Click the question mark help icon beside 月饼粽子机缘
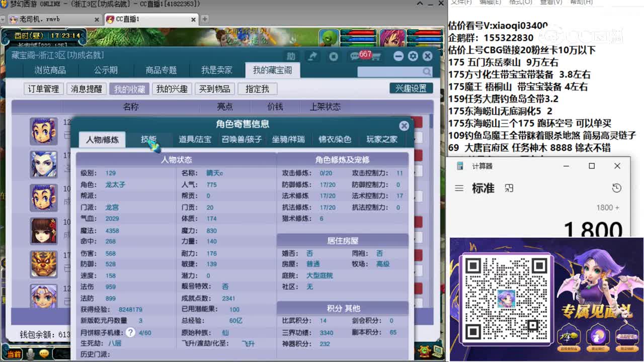The height and width of the screenshot is (362, 644). click(x=130, y=332)
